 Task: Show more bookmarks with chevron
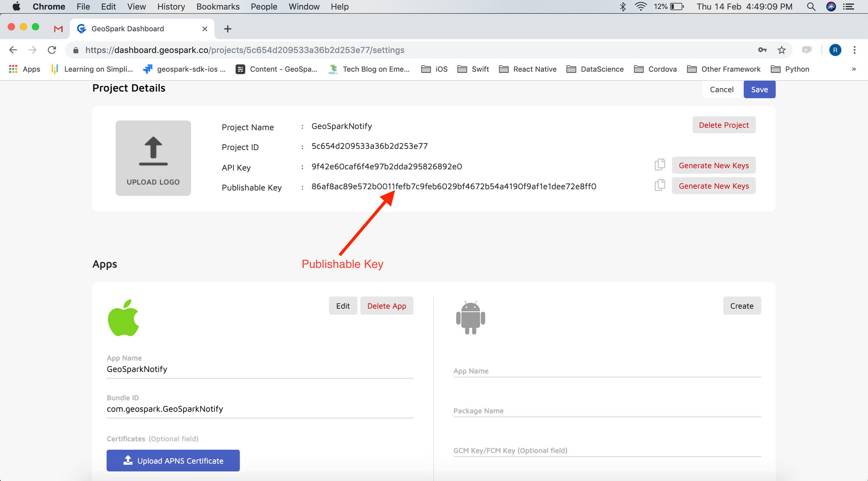pyautogui.click(x=854, y=69)
